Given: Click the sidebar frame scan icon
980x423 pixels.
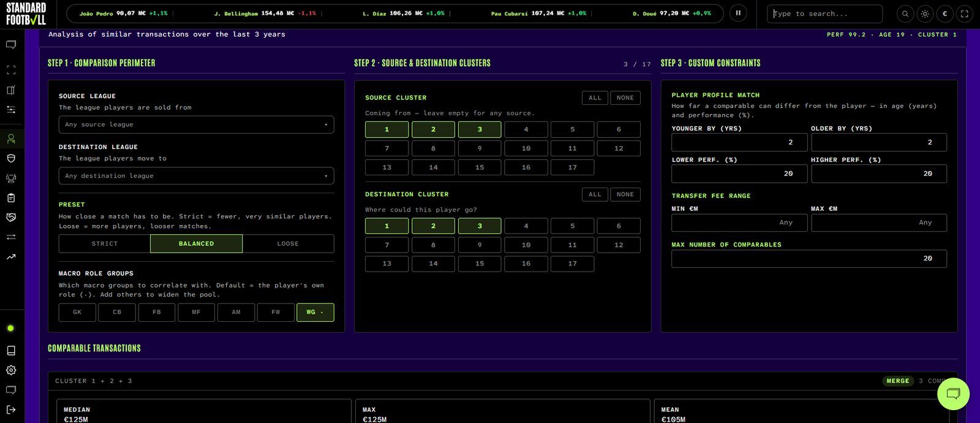Looking at the screenshot, I should point(11,70).
